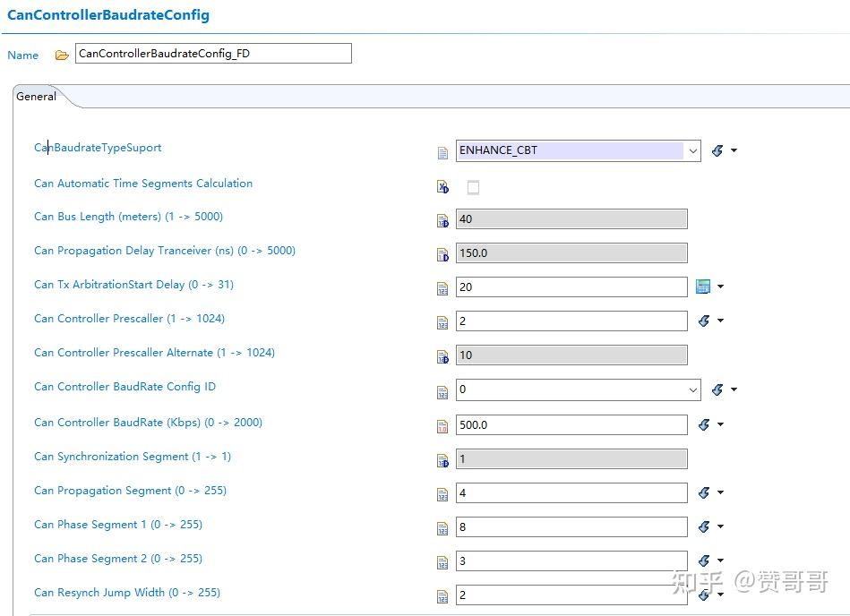
Task: Click the Can Bus Length field showing 40
Action: tap(571, 218)
